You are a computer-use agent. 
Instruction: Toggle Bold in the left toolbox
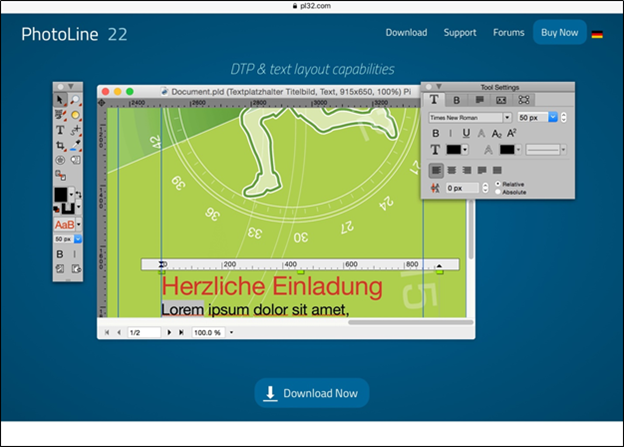60,254
